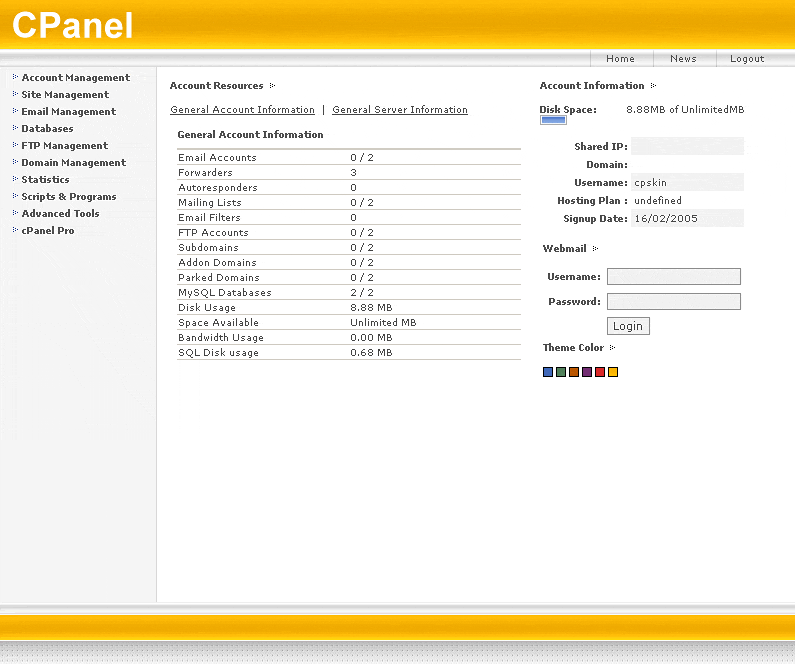Open News in top navigation
795x664 pixels.
pyautogui.click(x=683, y=59)
